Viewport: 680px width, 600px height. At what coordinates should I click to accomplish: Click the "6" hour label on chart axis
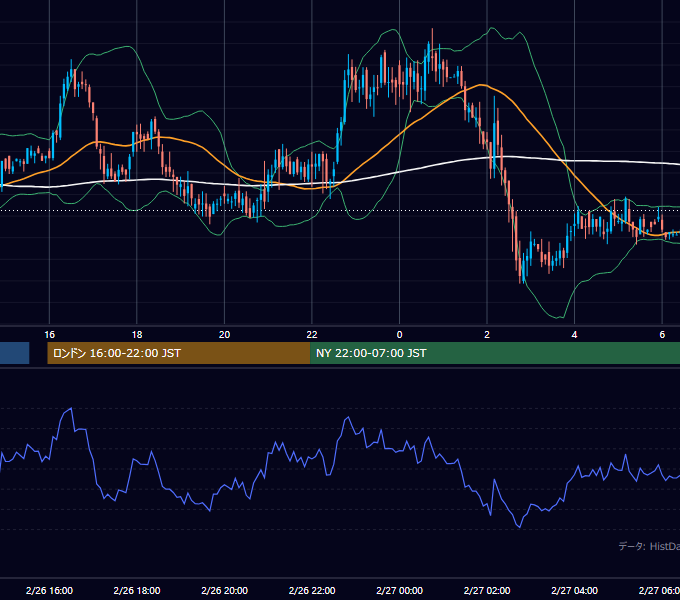tap(662, 335)
